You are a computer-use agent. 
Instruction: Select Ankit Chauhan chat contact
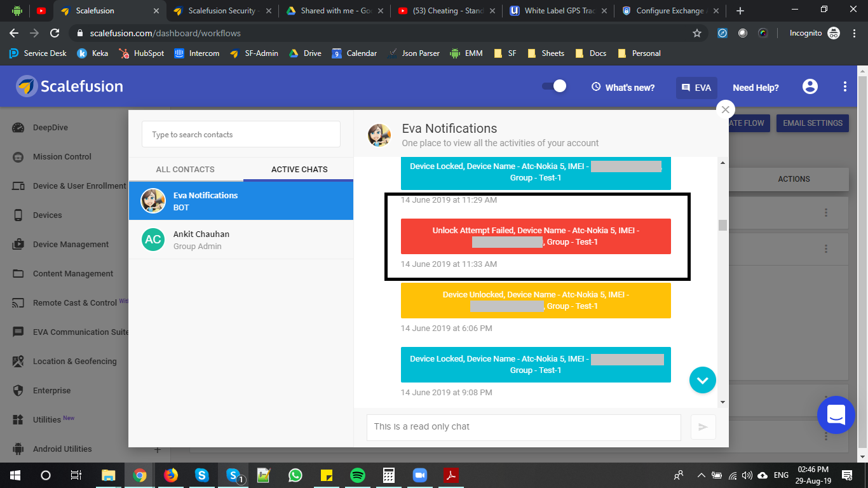pos(241,240)
